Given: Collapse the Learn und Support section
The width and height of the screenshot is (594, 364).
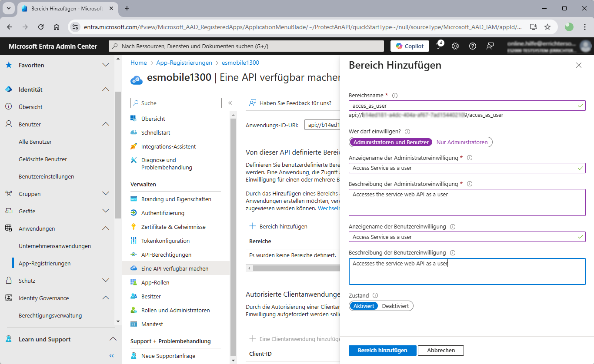Looking at the screenshot, I should click(113, 339).
